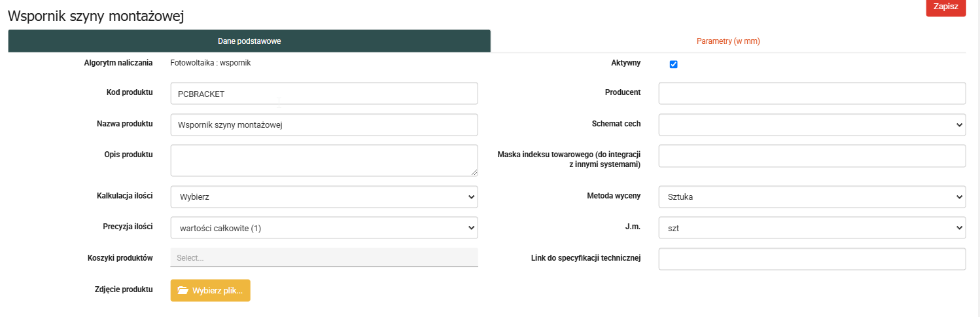The height and width of the screenshot is (317, 980).
Task: Click the Fotowoltaika : wspornik algorithm text
Action: pos(210,63)
